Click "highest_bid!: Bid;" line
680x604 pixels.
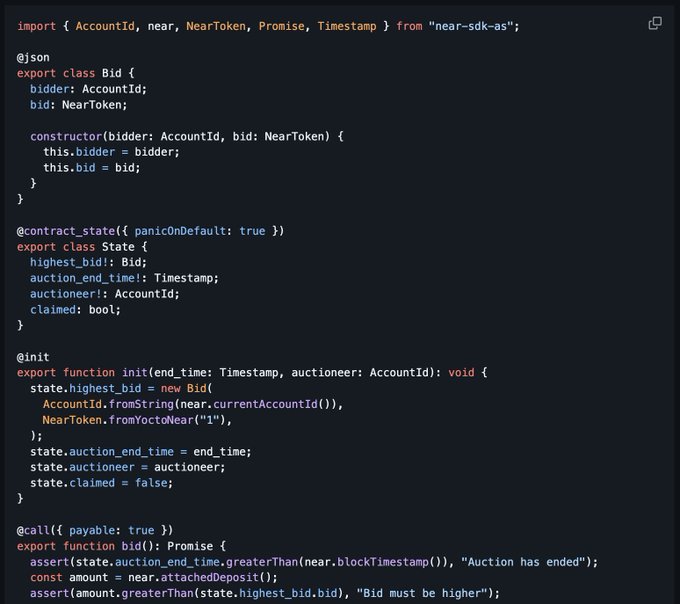88,262
